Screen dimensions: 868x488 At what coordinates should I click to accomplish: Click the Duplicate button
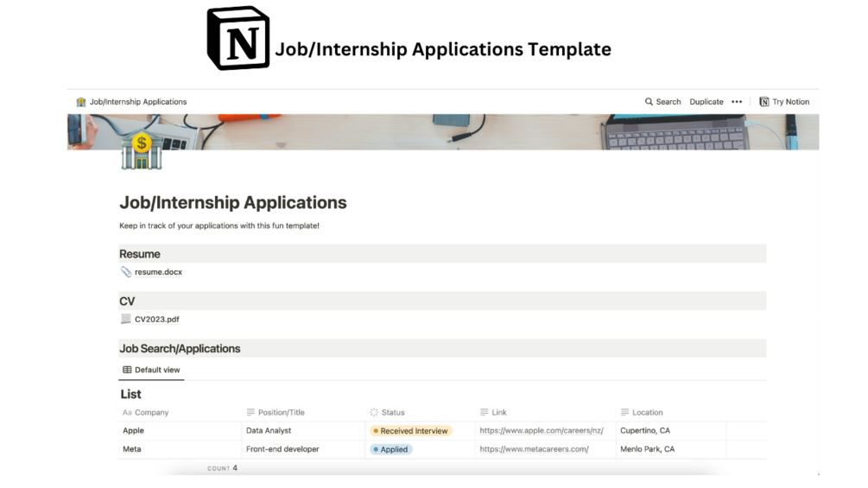point(706,102)
